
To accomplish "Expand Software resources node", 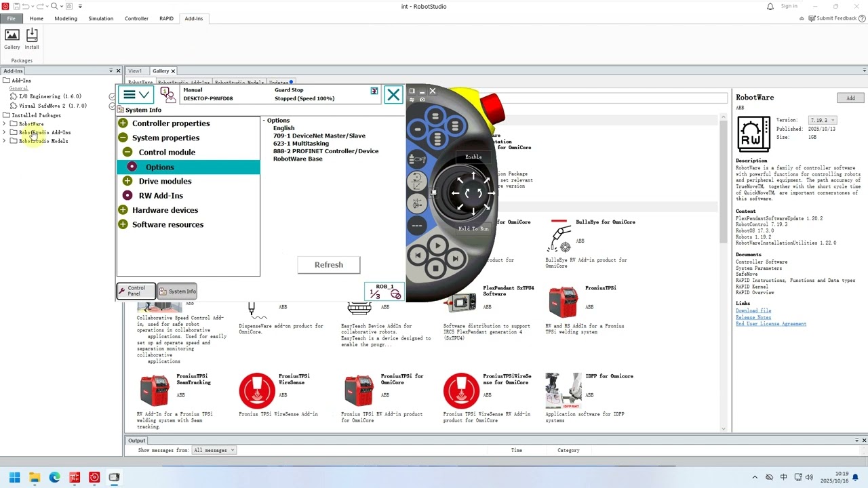I will (123, 224).
